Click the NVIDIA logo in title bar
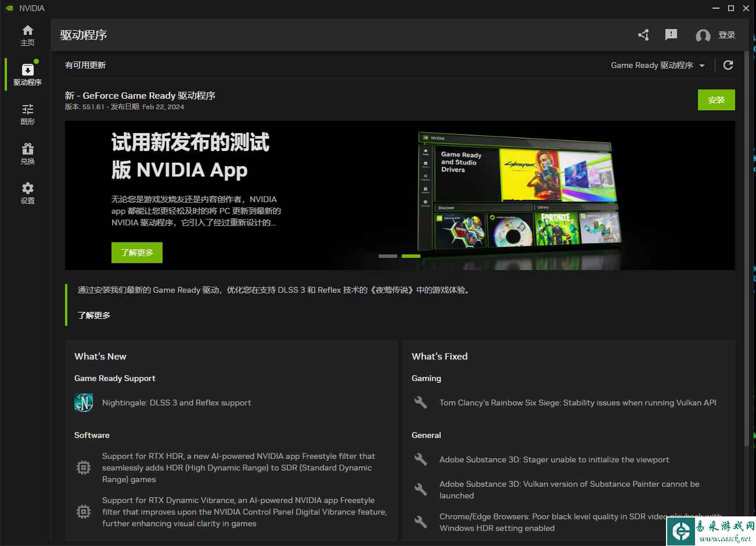This screenshot has height=546, width=756. tap(9, 8)
